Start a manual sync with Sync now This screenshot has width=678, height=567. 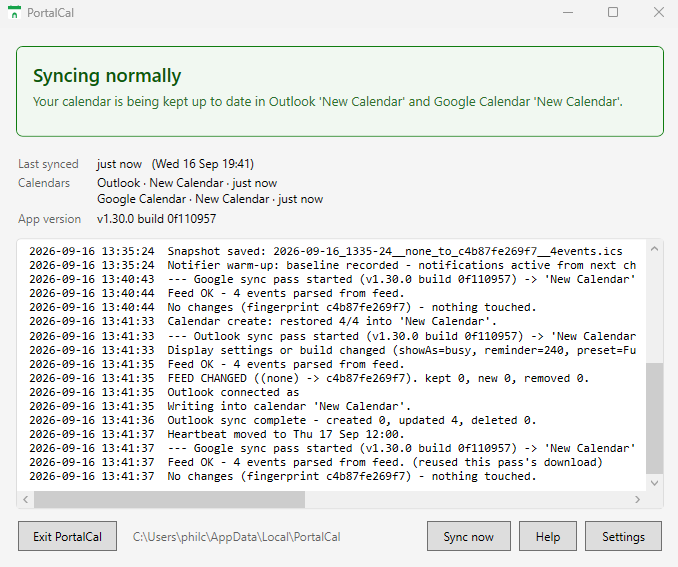(469, 536)
